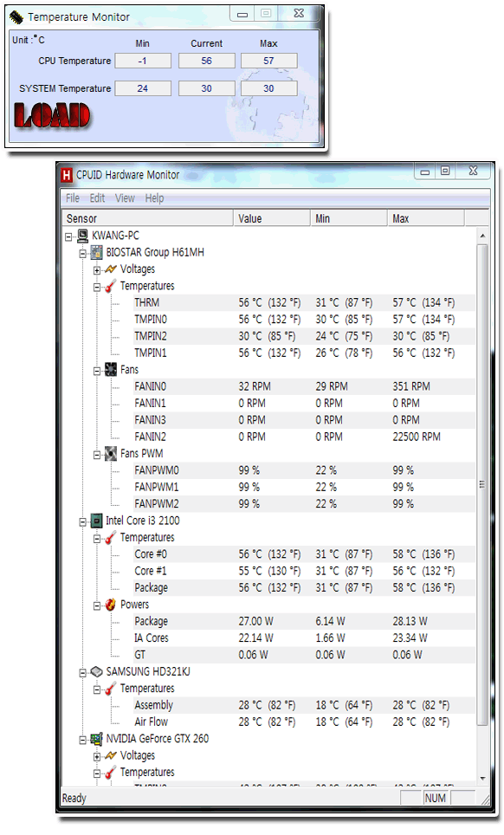This screenshot has height=835, width=504.
Task: Click the Powers flame icon
Action: (x=111, y=605)
